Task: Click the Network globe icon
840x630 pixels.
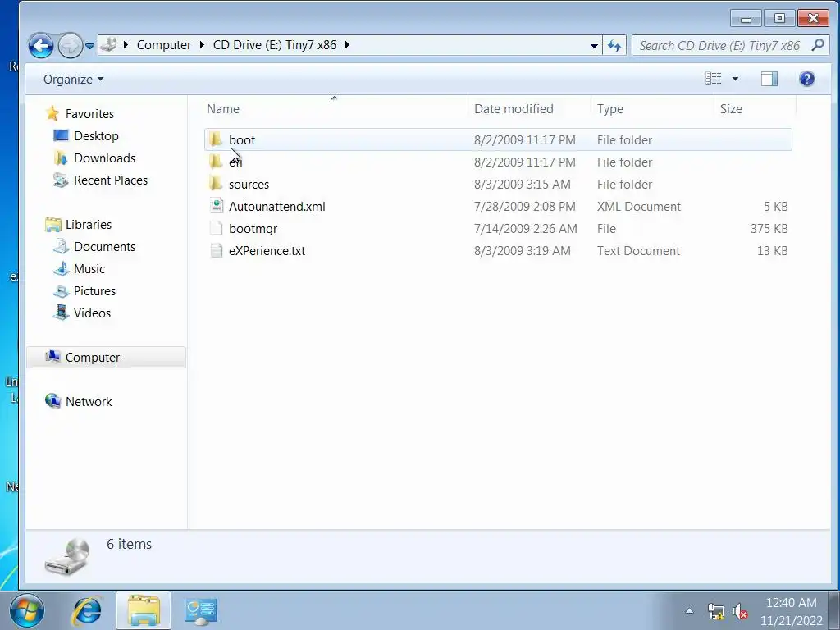Action: click(53, 400)
